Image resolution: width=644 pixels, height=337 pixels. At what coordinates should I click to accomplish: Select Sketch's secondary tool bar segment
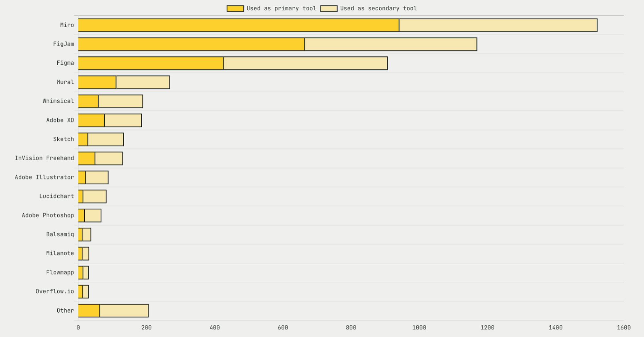pyautogui.click(x=106, y=139)
